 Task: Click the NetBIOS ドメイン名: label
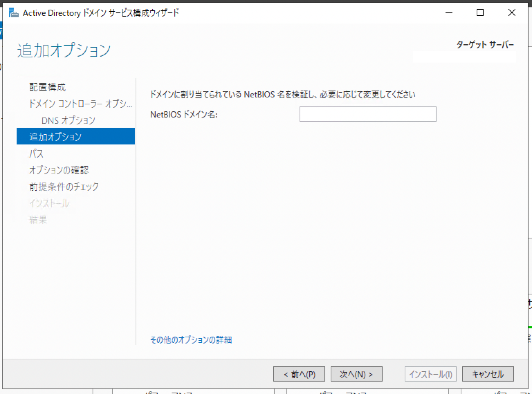click(184, 114)
